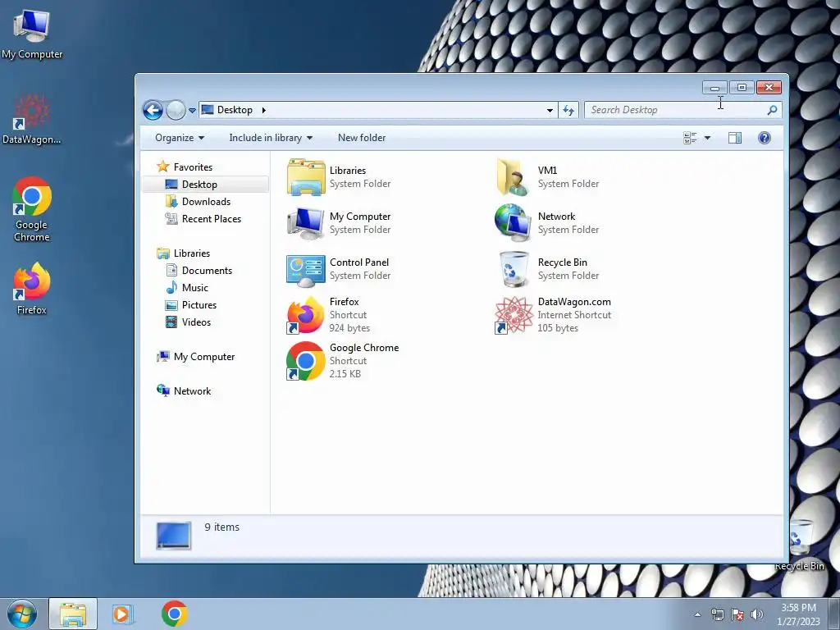This screenshot has height=630, width=840.
Task: Open the Videos library in sidebar
Action: (x=189, y=322)
